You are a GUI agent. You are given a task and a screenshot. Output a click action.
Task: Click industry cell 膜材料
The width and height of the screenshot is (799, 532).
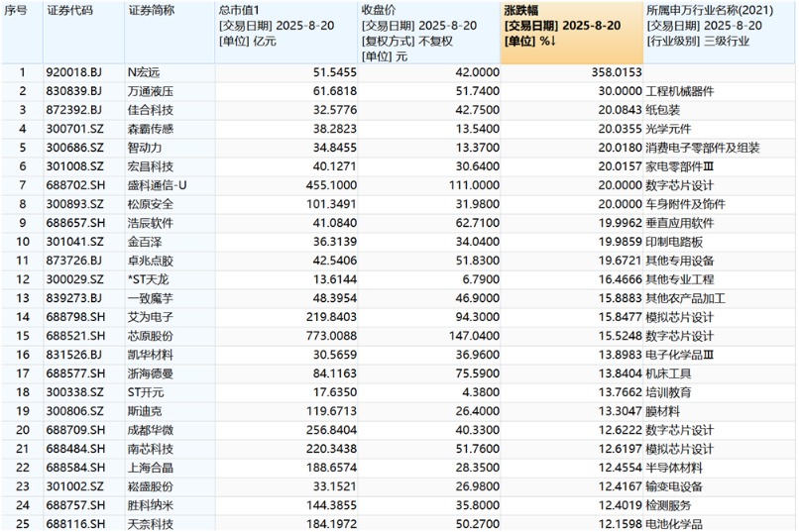tap(662, 411)
